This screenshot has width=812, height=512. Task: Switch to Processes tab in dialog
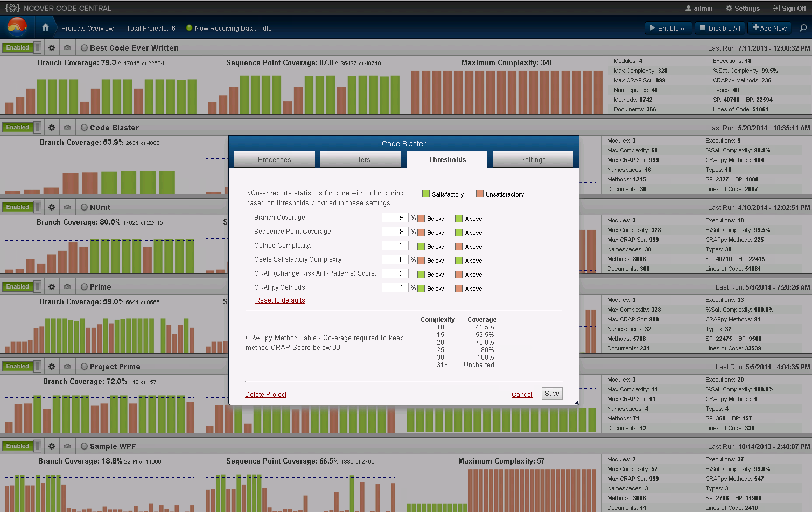275,160
